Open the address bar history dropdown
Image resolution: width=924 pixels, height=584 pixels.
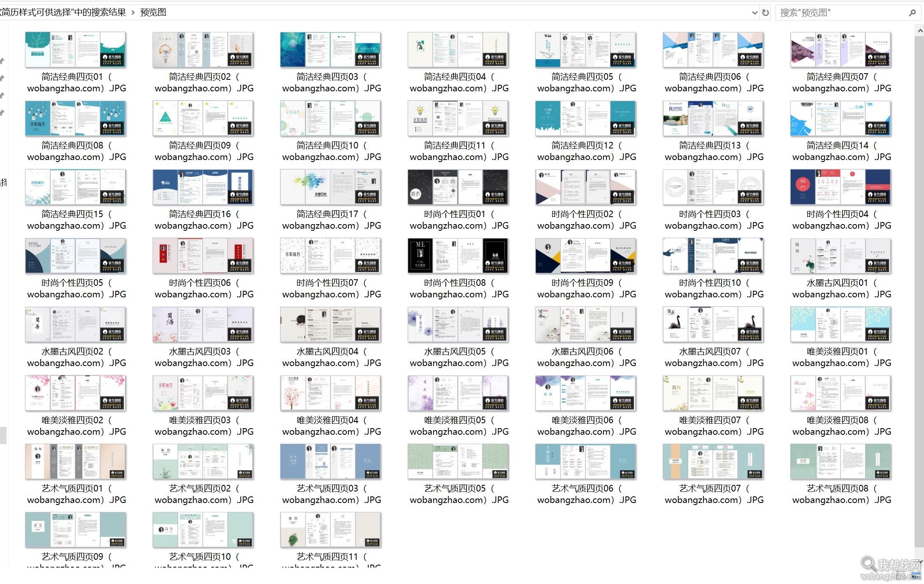[x=755, y=13]
